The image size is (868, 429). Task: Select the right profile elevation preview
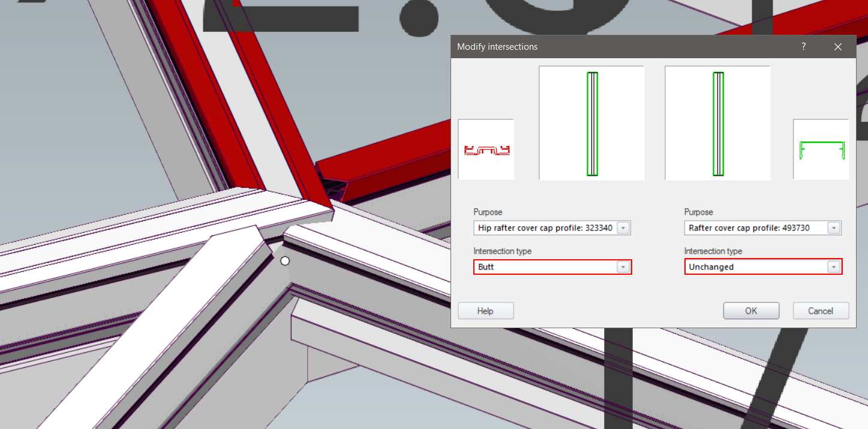(x=717, y=123)
